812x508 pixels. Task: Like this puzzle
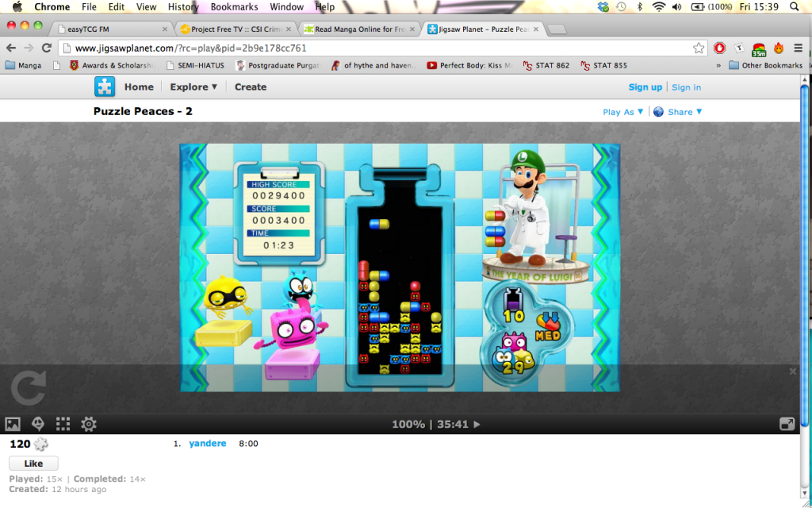[x=33, y=464]
